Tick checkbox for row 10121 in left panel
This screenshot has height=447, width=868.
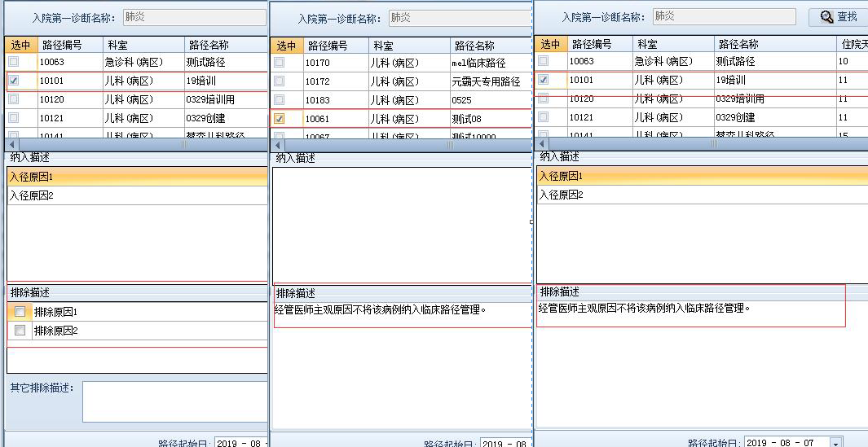pyautogui.click(x=14, y=118)
